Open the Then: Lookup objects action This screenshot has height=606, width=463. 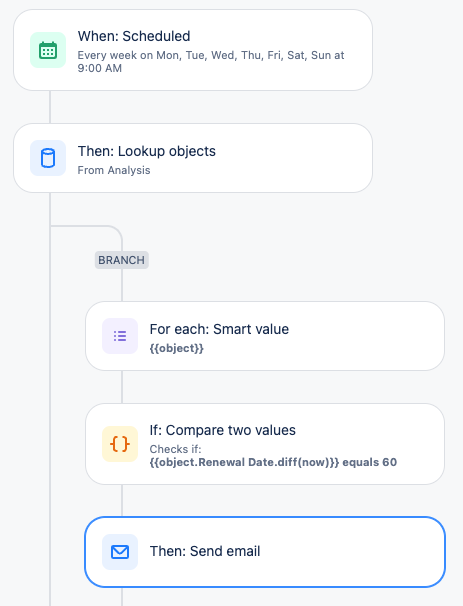193,158
